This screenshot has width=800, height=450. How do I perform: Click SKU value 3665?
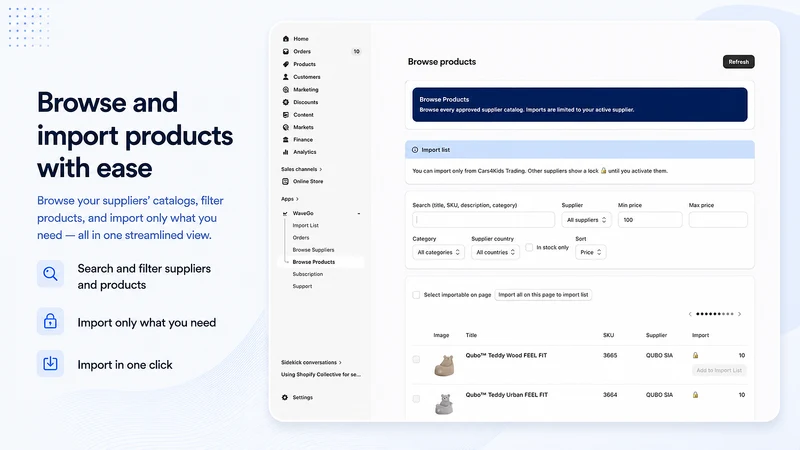pyautogui.click(x=610, y=355)
